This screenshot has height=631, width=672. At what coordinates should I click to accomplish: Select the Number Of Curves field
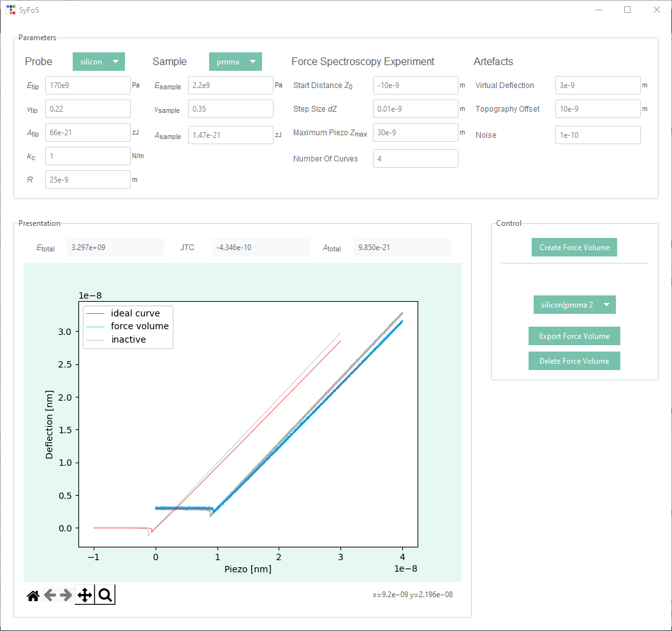pos(415,158)
